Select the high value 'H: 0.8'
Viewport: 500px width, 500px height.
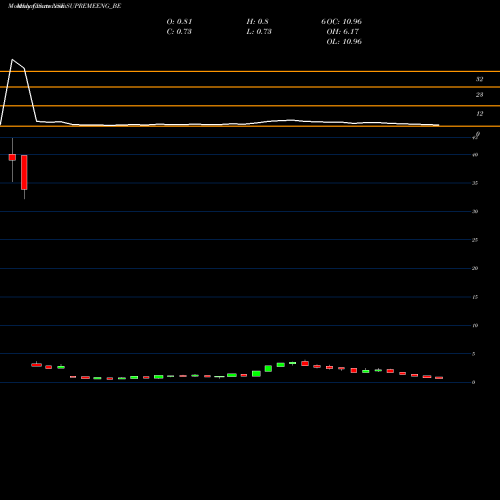(x=257, y=22)
